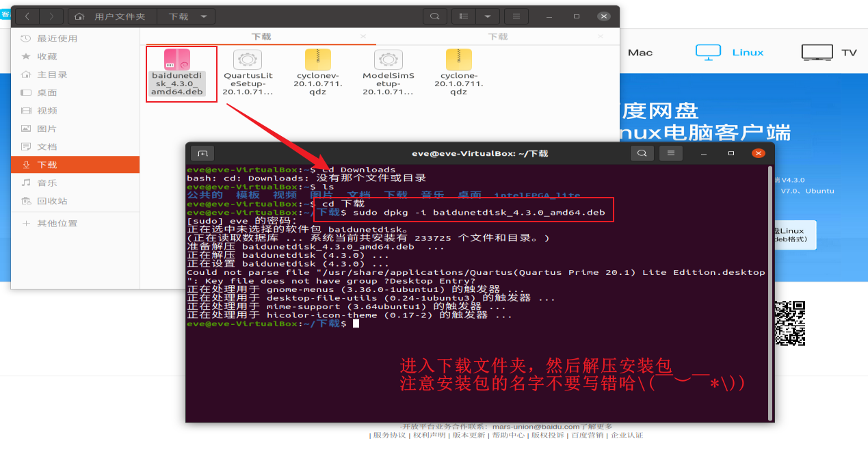This screenshot has height=465, width=868.
Task: Click the Linux deb格式 download button
Action: [795, 235]
